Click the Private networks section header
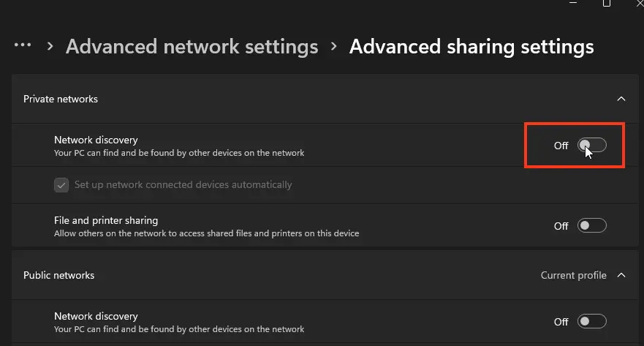The width and height of the screenshot is (644, 346). tap(61, 99)
